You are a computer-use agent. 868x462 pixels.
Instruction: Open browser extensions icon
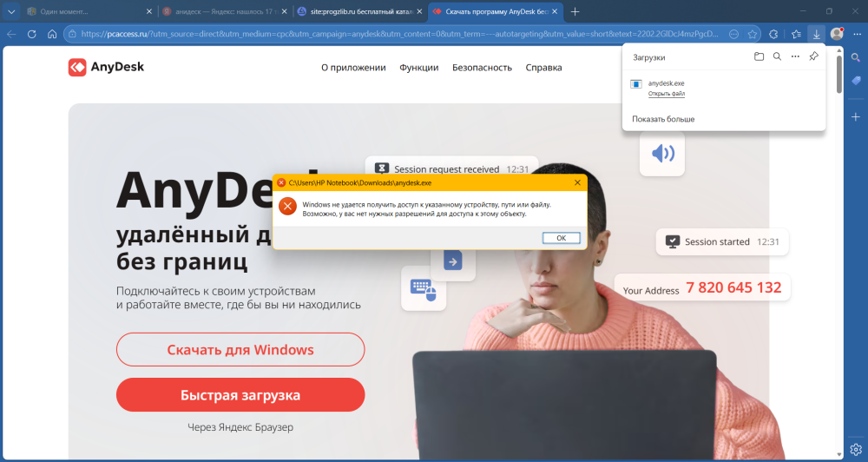click(773, 34)
